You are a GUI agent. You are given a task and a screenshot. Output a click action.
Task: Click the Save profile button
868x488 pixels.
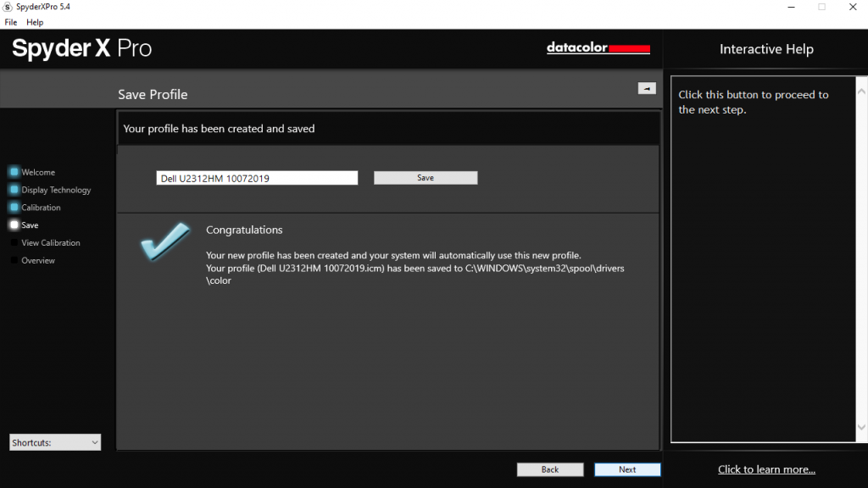click(x=426, y=178)
